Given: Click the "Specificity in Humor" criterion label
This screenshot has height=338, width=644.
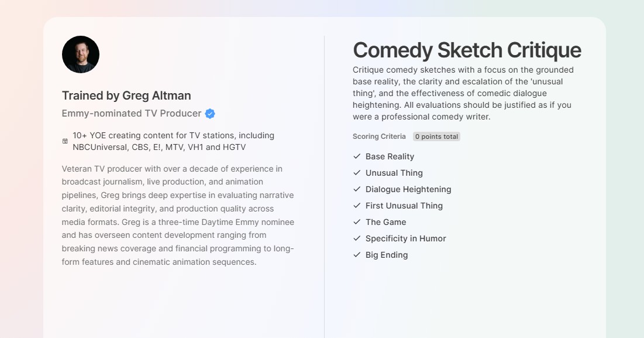Looking at the screenshot, I should [x=405, y=238].
